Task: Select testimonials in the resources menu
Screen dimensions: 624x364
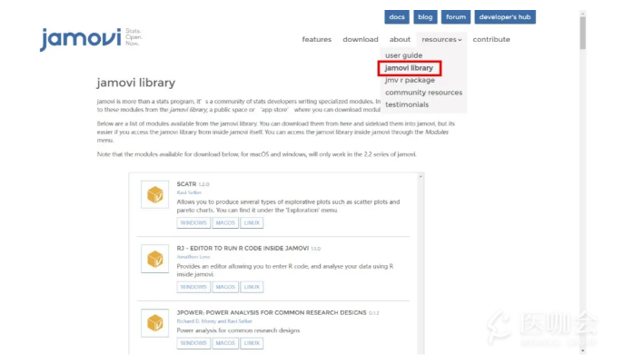Action: [x=407, y=104]
